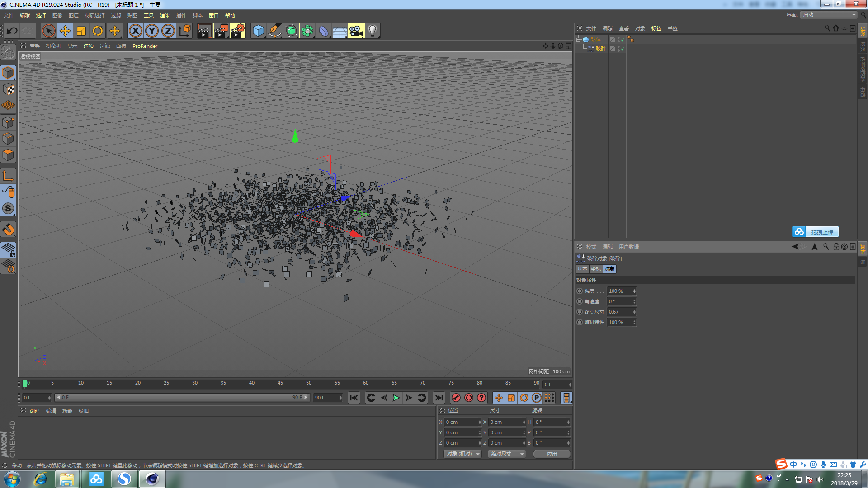
Task: Click the 应用 apply button
Action: 552,454
